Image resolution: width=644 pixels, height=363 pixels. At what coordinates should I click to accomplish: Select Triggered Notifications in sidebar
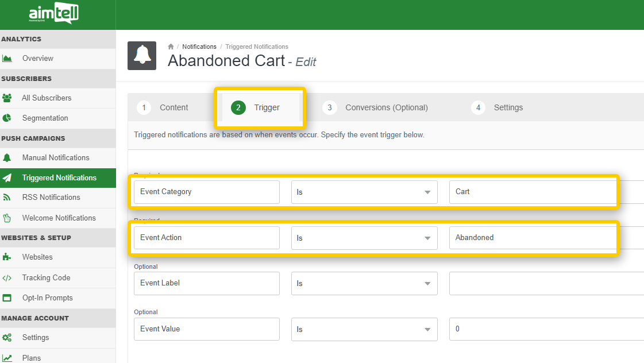tap(58, 178)
